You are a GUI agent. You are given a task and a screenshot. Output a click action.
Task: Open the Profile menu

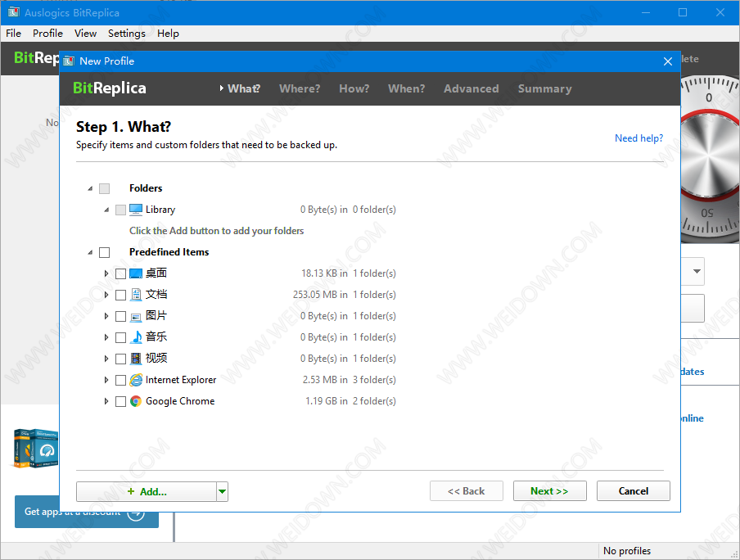[47, 34]
